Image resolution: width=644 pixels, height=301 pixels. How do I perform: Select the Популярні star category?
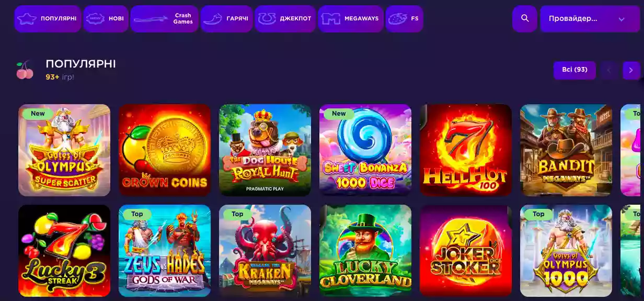pyautogui.click(x=48, y=19)
